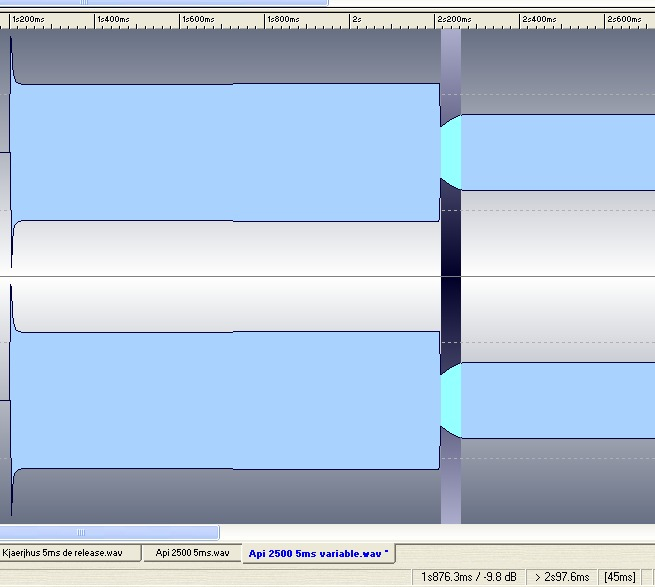Click cyan selected region in upper channel

coord(451,152)
